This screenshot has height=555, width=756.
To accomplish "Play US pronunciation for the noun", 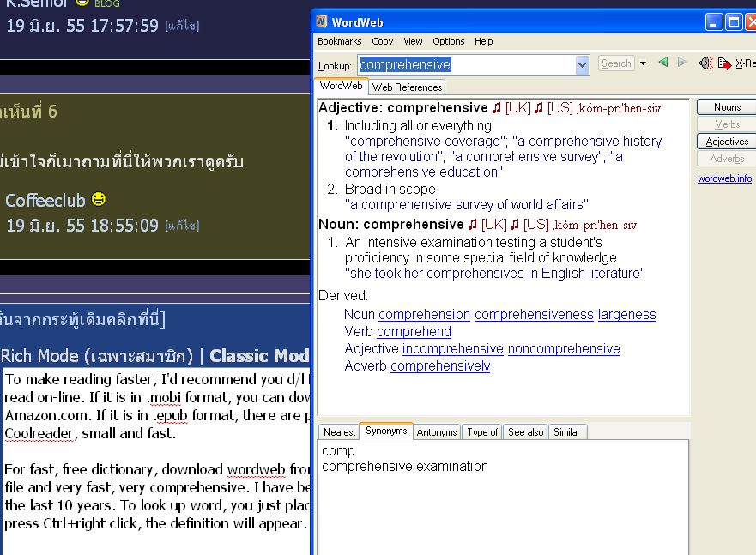I will pos(515,225).
